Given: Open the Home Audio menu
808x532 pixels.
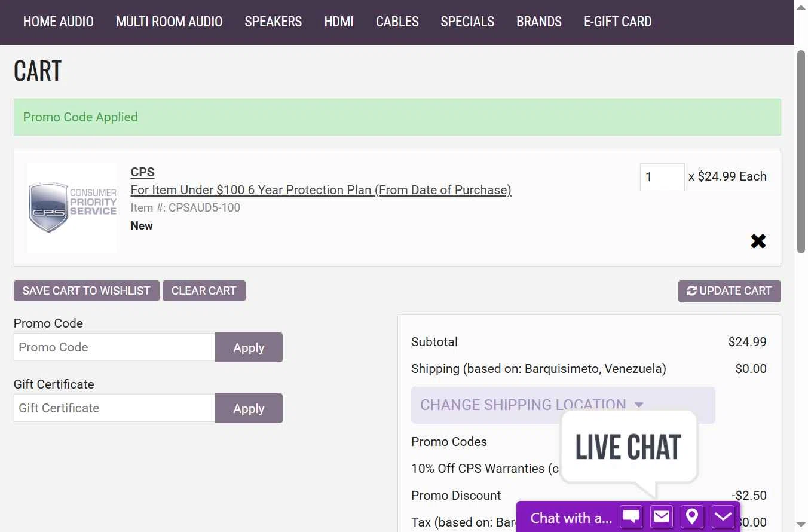Looking at the screenshot, I should pyautogui.click(x=59, y=22).
